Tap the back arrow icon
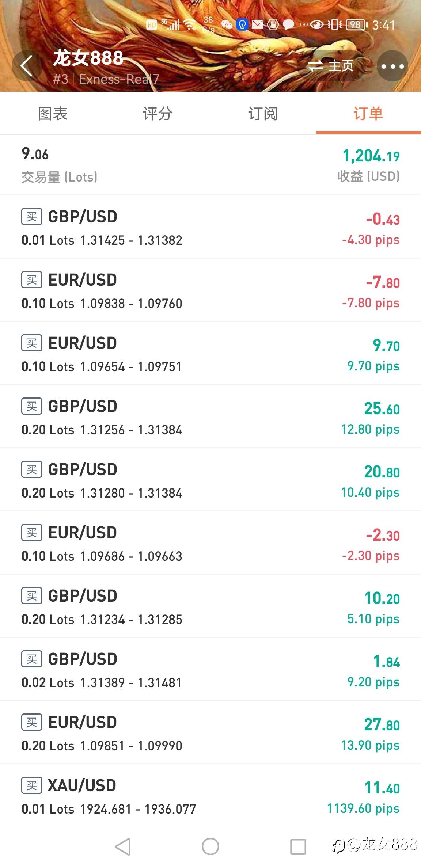421x868 pixels. point(27,66)
